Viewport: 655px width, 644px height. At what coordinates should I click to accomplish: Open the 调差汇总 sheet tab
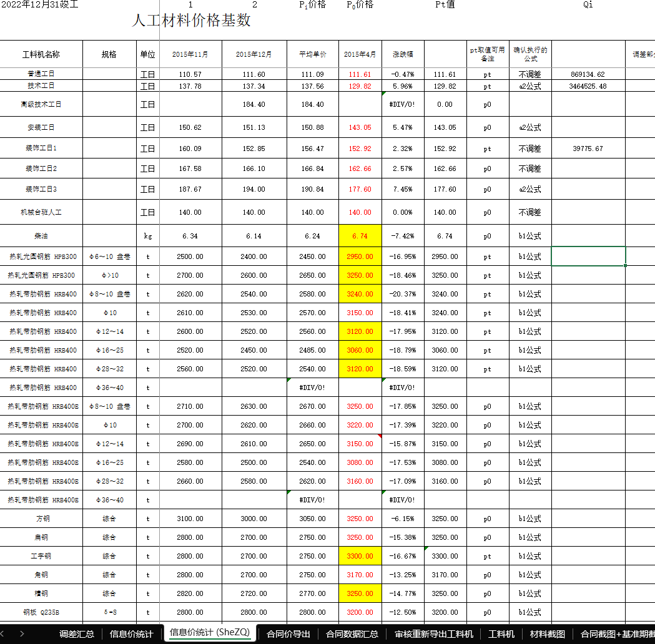[x=76, y=634]
